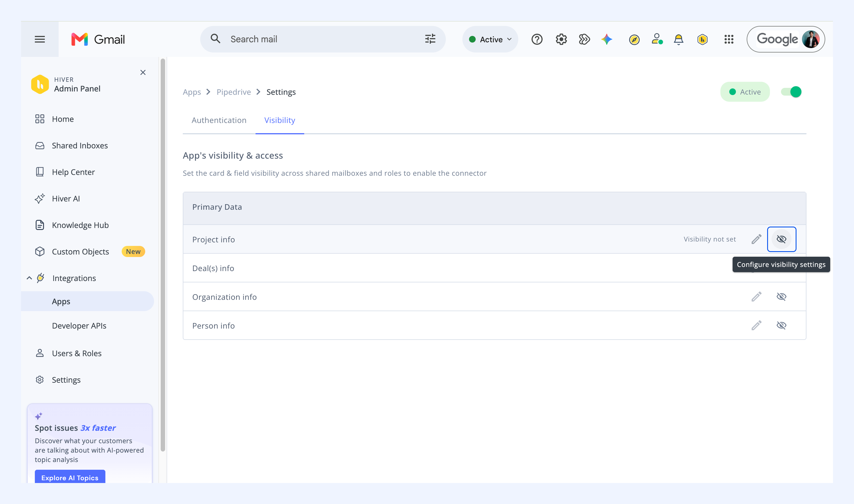
Task: Click the search magnifier icon
Action: (x=215, y=39)
